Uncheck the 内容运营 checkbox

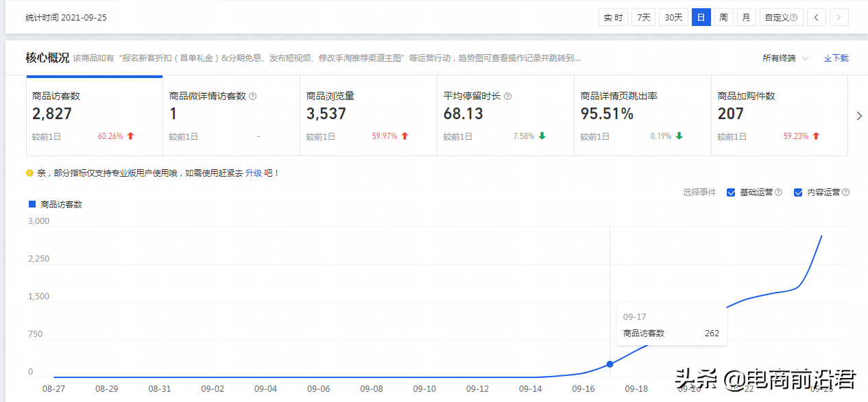click(x=798, y=192)
